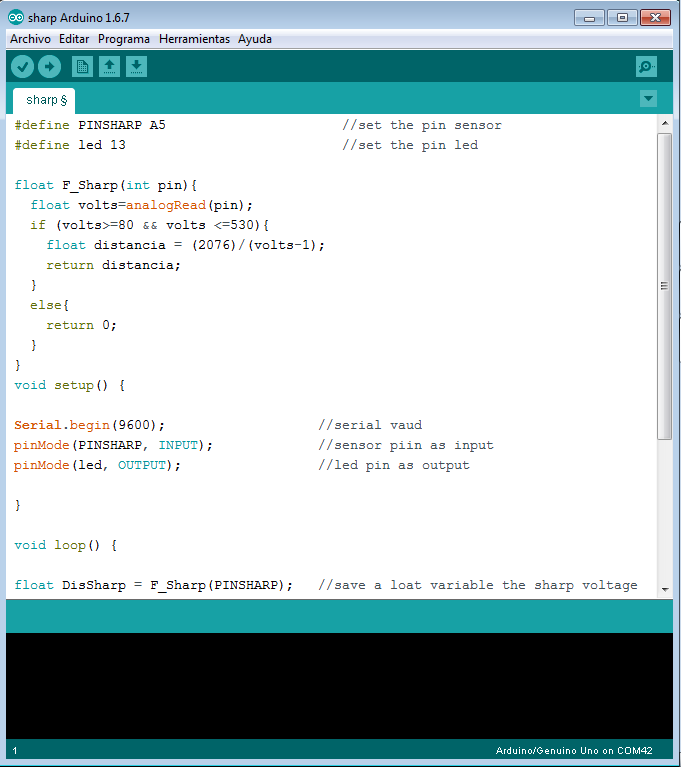Click the 'float distancia = (2076)/(volts-1);' line
The height and width of the screenshot is (769, 685).
click(x=185, y=245)
